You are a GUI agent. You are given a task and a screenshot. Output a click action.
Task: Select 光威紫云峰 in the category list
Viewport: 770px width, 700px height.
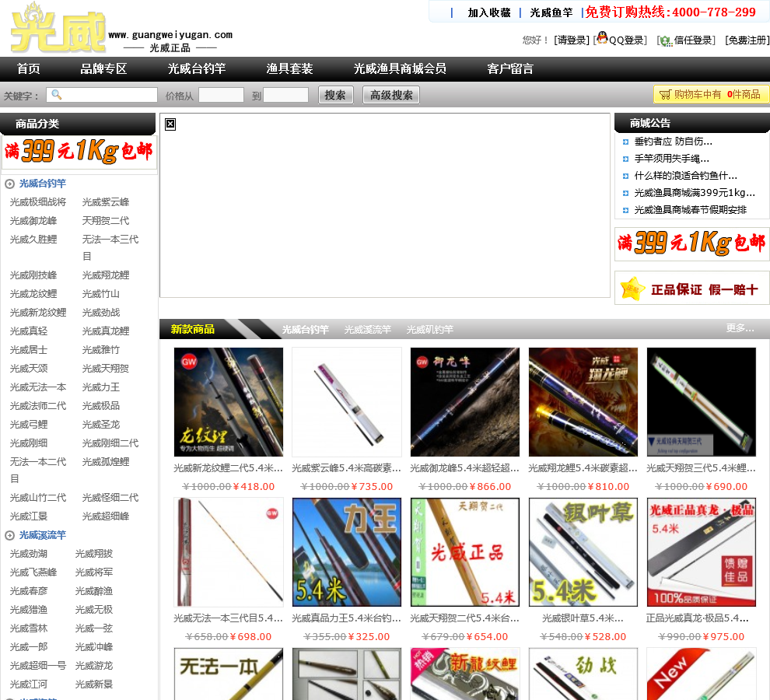pos(106,202)
